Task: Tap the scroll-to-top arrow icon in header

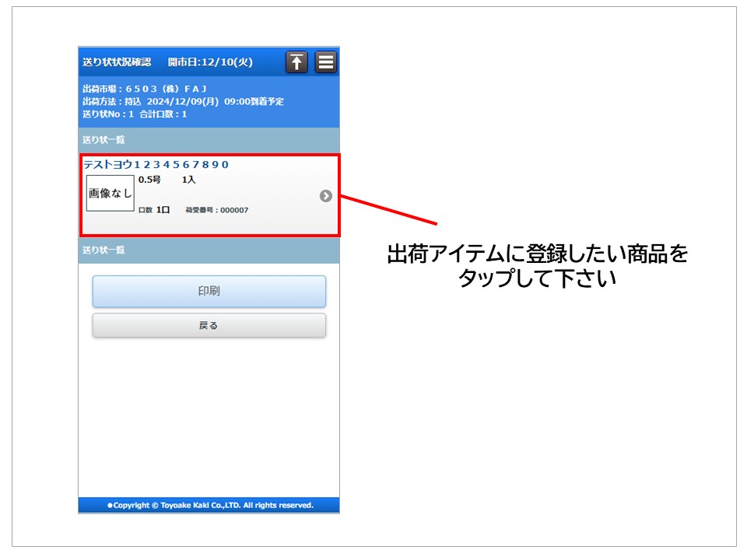Action: (x=296, y=62)
